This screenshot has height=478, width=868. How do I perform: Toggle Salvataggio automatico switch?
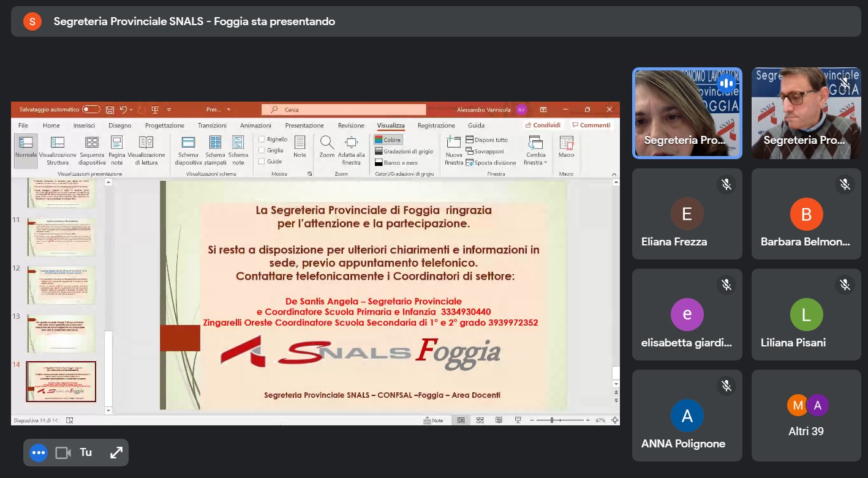(x=91, y=110)
